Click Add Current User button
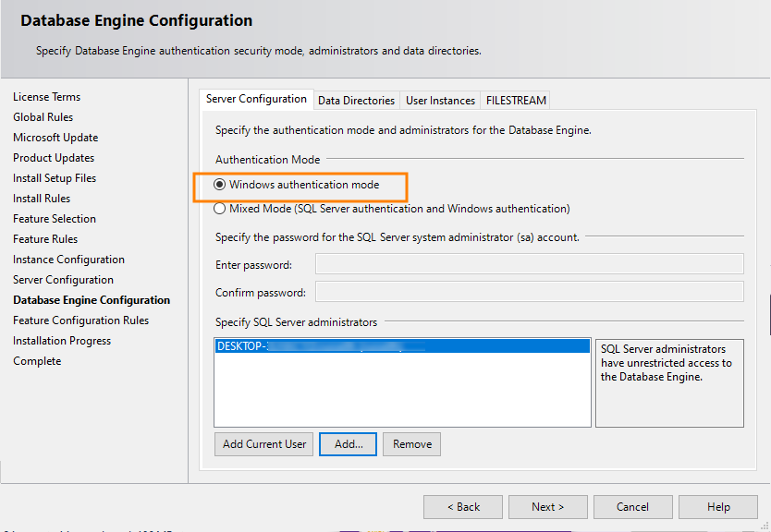This screenshot has height=532, width=771. (x=264, y=444)
